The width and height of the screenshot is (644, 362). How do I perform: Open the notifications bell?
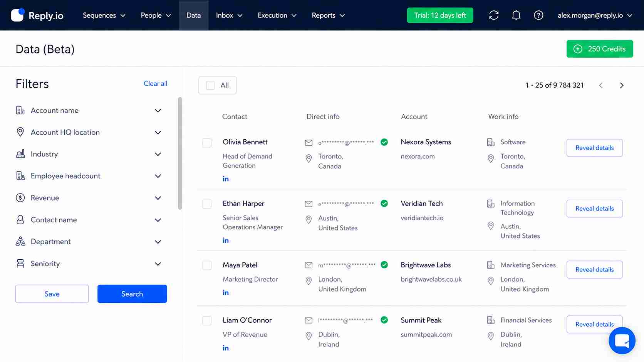click(516, 15)
